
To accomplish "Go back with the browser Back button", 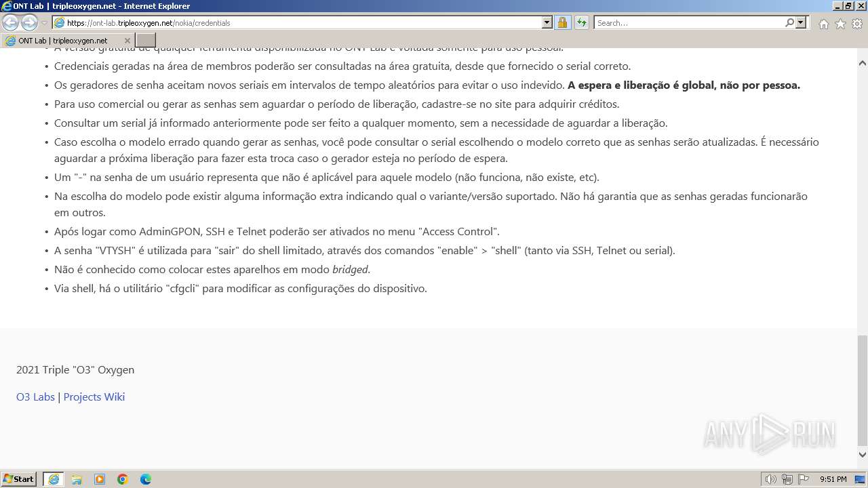I will (x=11, y=22).
